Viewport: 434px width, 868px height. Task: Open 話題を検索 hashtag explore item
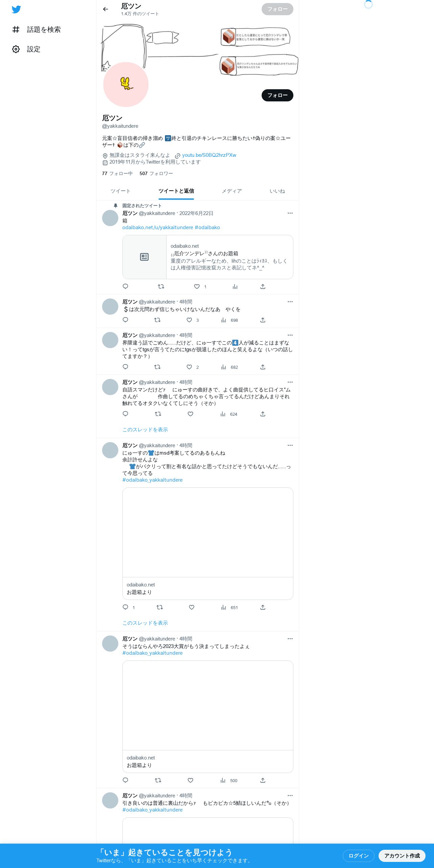click(37, 29)
